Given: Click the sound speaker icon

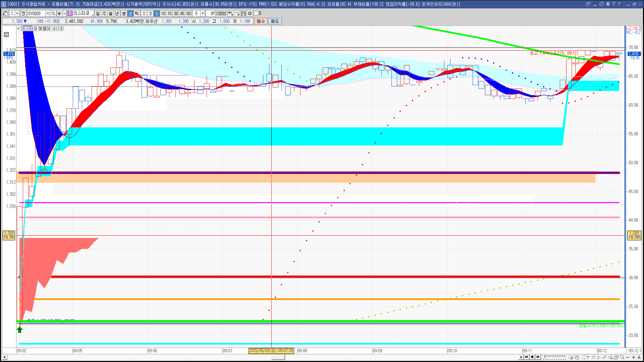Looking at the screenshot, I should (x=59, y=13).
